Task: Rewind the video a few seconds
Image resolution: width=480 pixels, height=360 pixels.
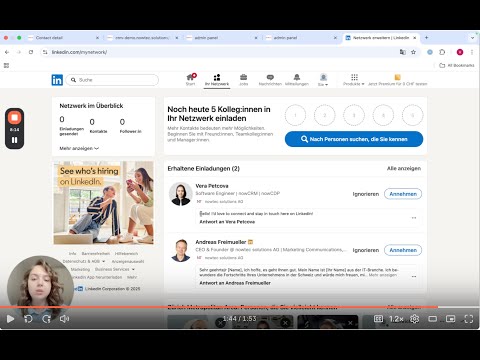Action: (x=28, y=319)
